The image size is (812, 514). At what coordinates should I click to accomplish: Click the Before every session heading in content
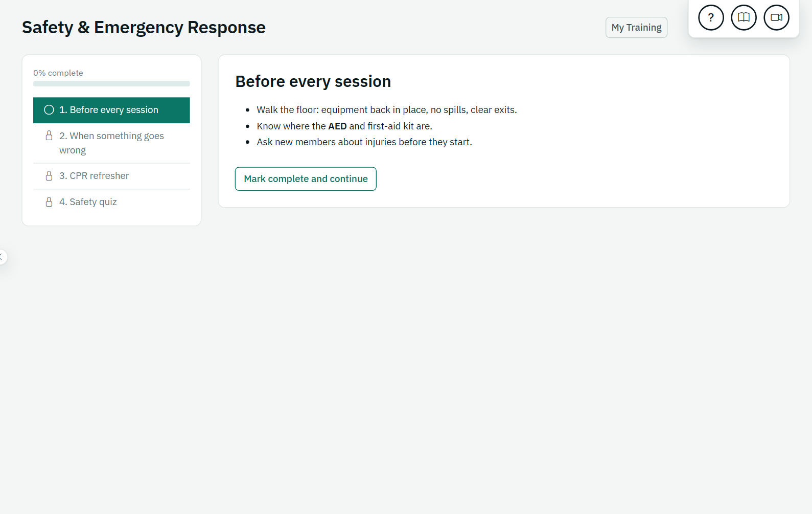click(313, 82)
